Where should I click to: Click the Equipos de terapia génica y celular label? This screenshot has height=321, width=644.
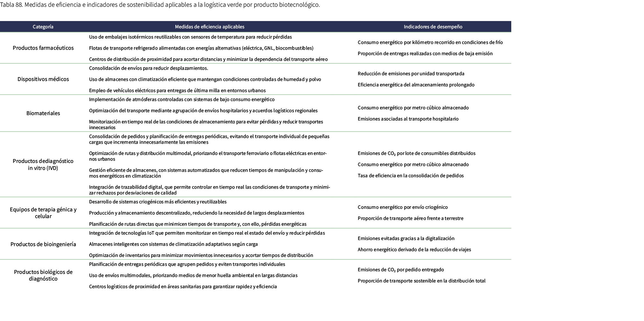point(43,213)
